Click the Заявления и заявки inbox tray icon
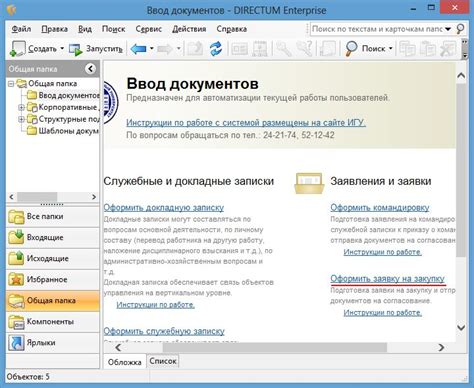The height and width of the screenshot is (388, 474). (309, 183)
